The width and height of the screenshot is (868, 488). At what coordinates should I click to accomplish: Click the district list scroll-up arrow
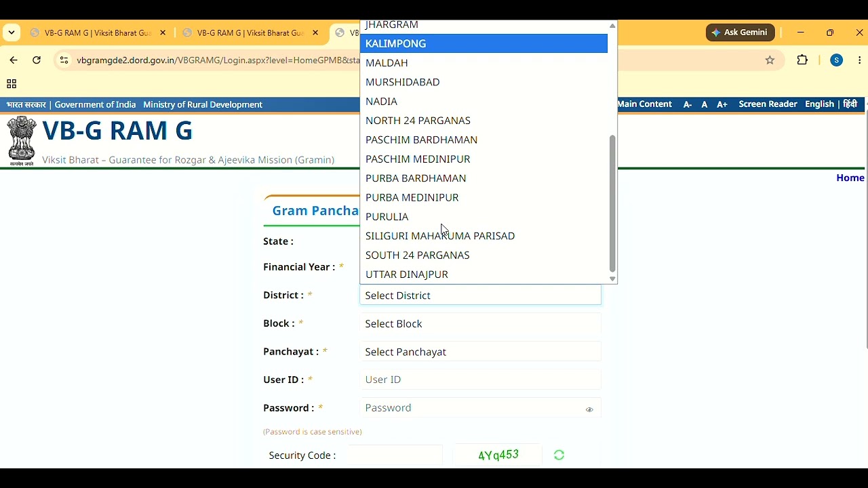tap(612, 26)
